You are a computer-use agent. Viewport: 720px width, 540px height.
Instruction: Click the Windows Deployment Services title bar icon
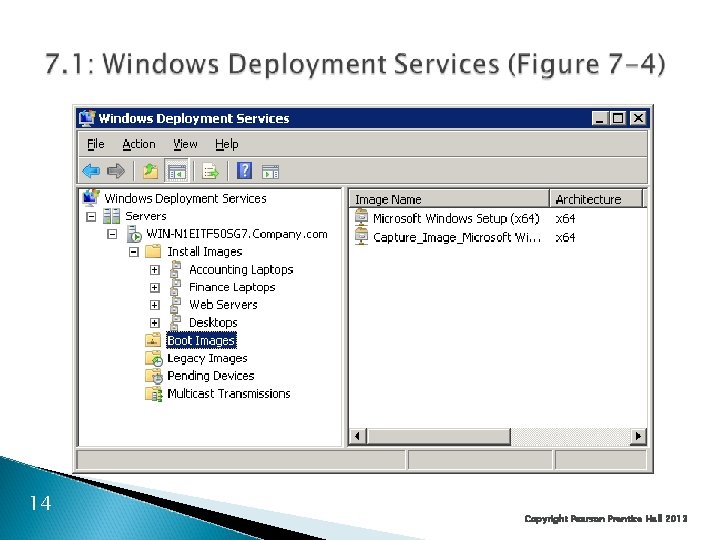click(x=87, y=118)
